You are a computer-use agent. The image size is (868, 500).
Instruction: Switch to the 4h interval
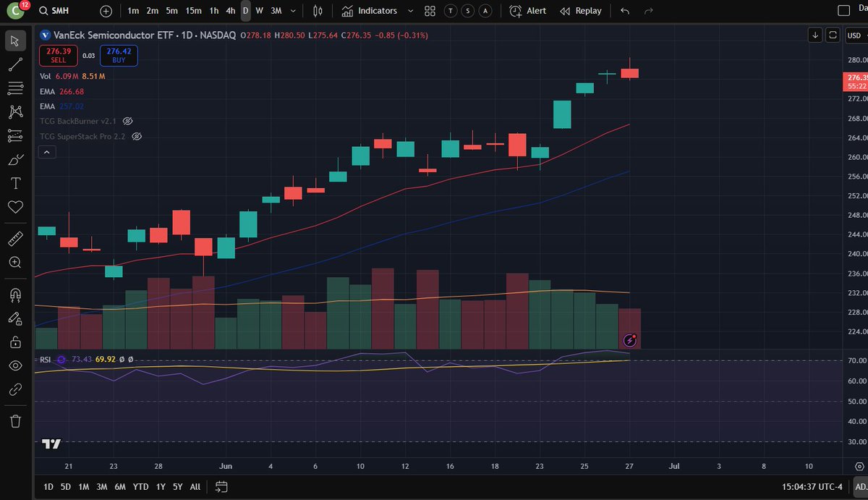pos(230,11)
